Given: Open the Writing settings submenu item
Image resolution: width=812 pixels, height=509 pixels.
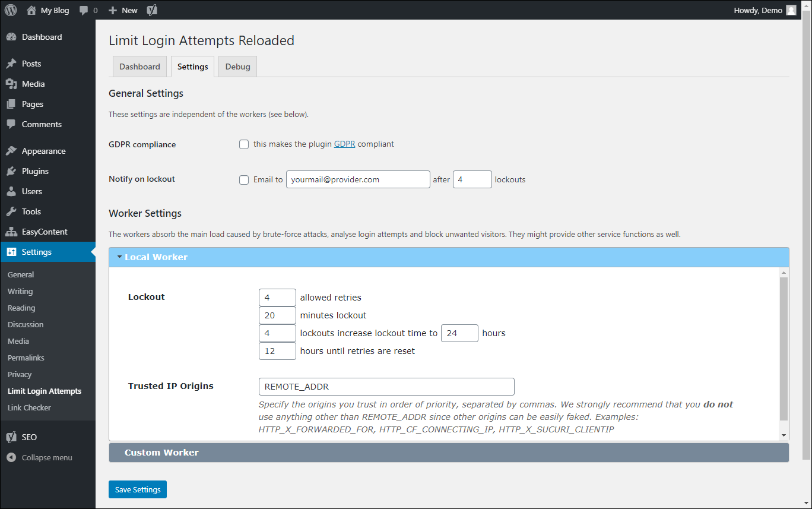Looking at the screenshot, I should pyautogui.click(x=20, y=291).
